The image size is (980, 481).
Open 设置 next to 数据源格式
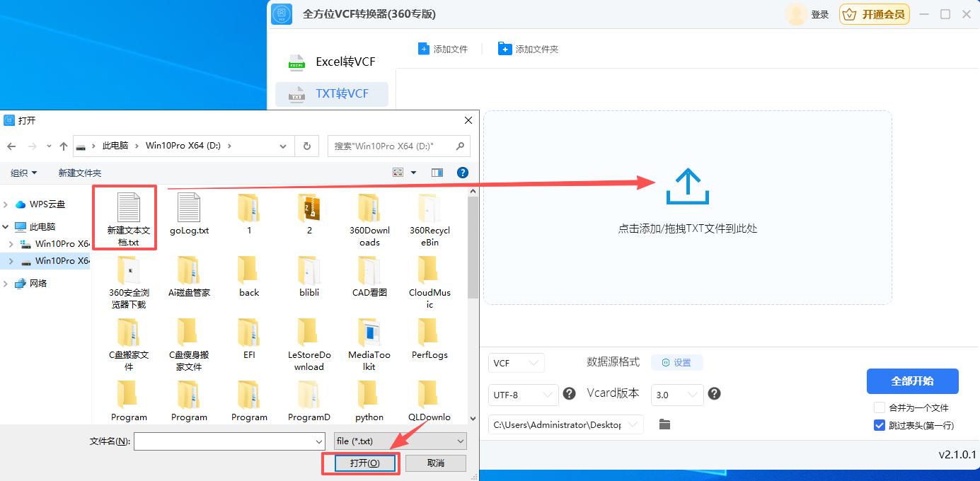click(676, 362)
